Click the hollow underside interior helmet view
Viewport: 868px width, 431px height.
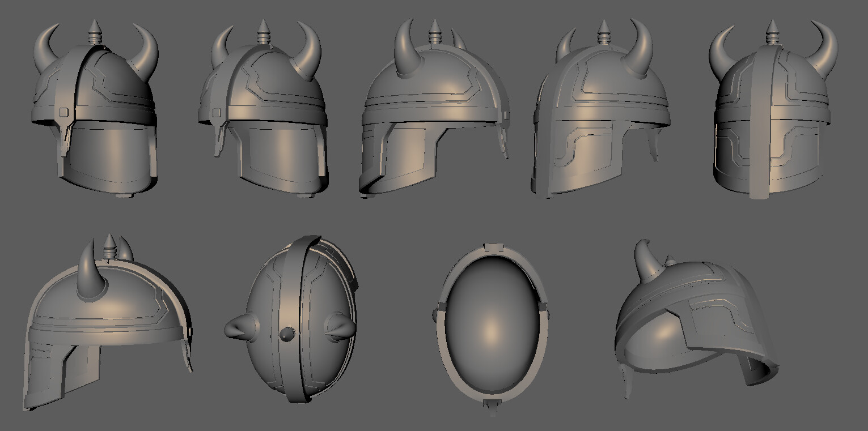pos(492,329)
